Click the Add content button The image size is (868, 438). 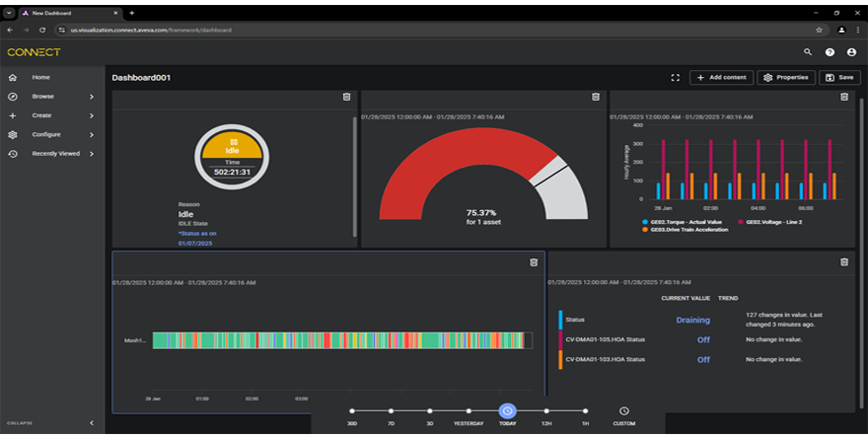pos(721,77)
